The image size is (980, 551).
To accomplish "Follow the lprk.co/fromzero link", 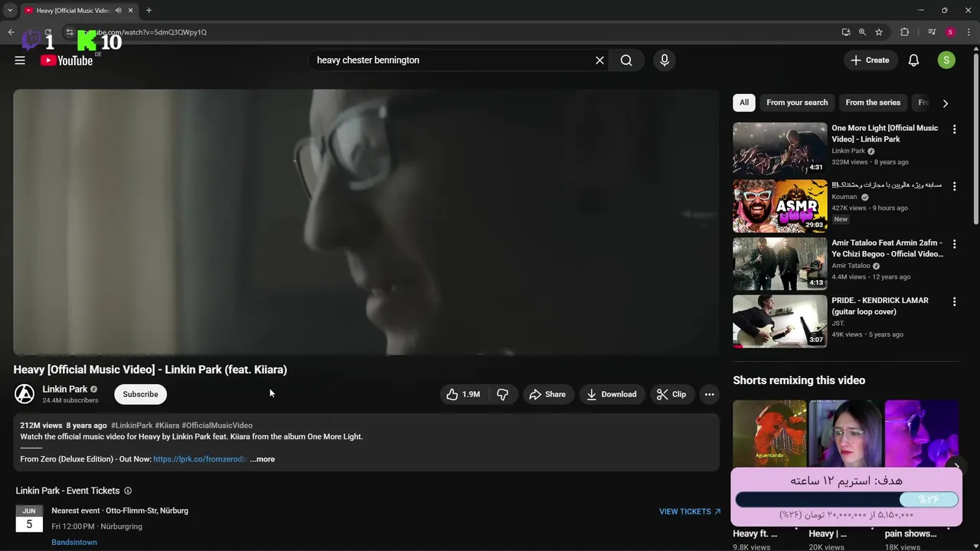I will click(200, 459).
